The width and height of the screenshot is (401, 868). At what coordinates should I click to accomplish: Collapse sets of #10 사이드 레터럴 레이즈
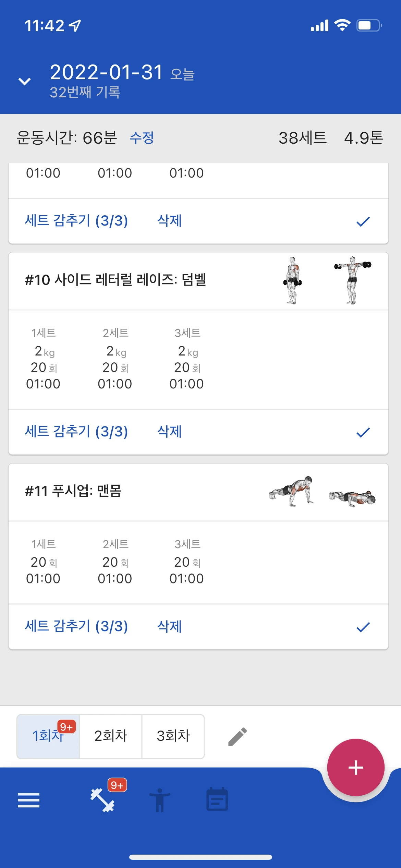tap(76, 432)
